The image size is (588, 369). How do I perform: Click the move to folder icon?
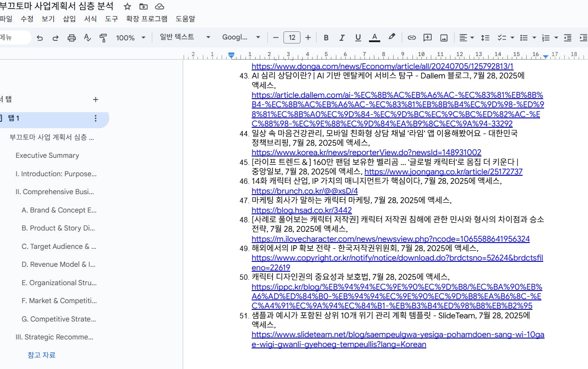coord(143,6)
